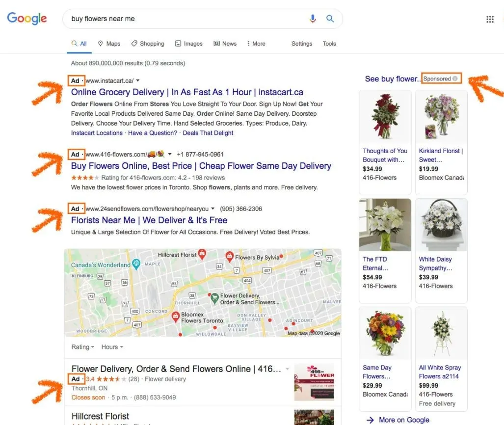This screenshot has width=504, height=425.
Task: Switch to the Images tab
Action: pyautogui.click(x=188, y=43)
